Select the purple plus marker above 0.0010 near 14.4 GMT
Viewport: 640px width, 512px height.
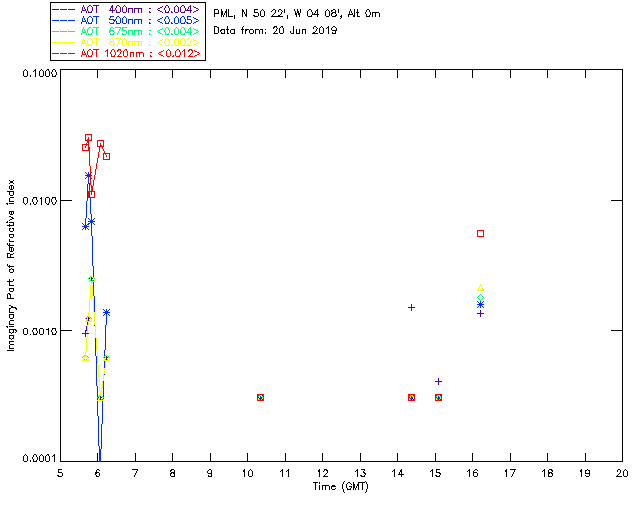coord(411,307)
